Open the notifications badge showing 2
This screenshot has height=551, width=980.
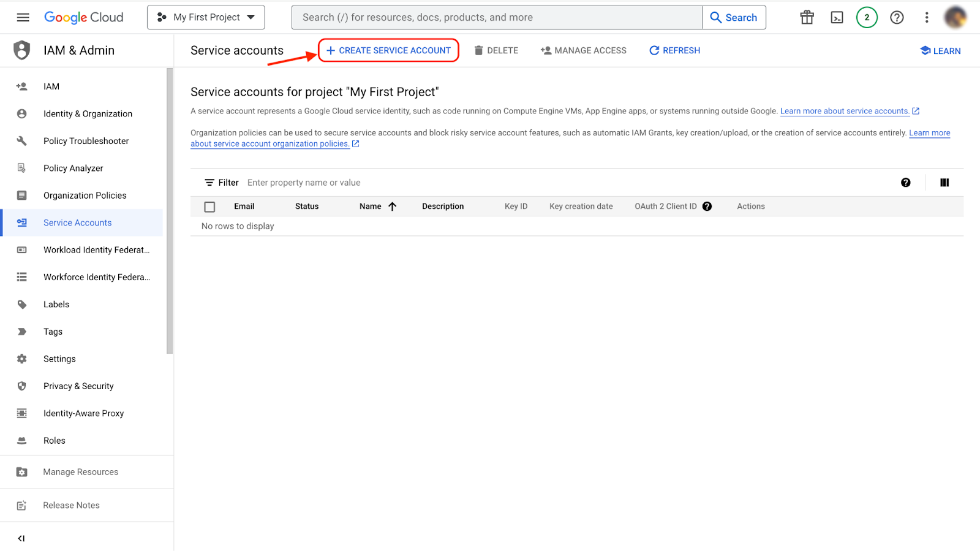coord(867,17)
